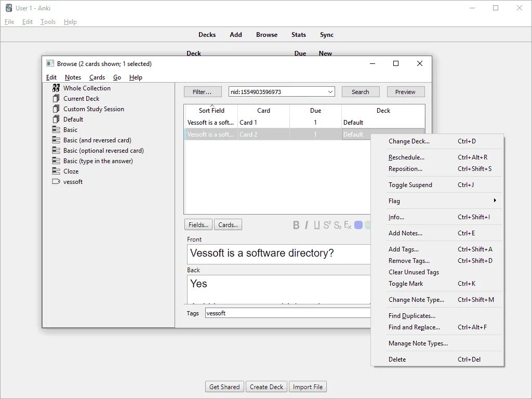The image size is (532, 399).
Task: Click into the Back field
Action: pyautogui.click(x=278, y=289)
